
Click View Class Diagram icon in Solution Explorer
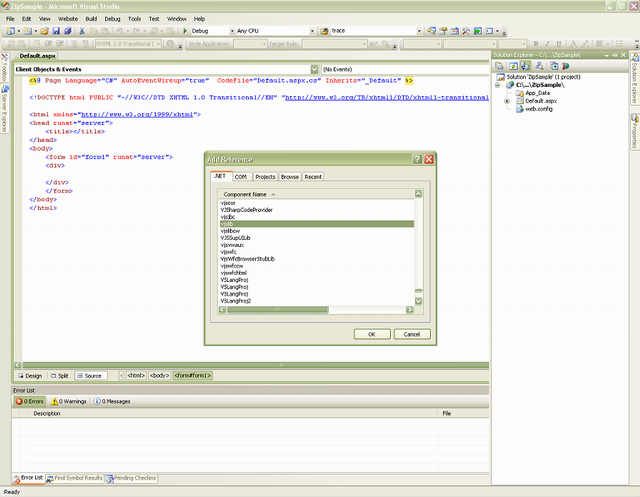click(539, 66)
